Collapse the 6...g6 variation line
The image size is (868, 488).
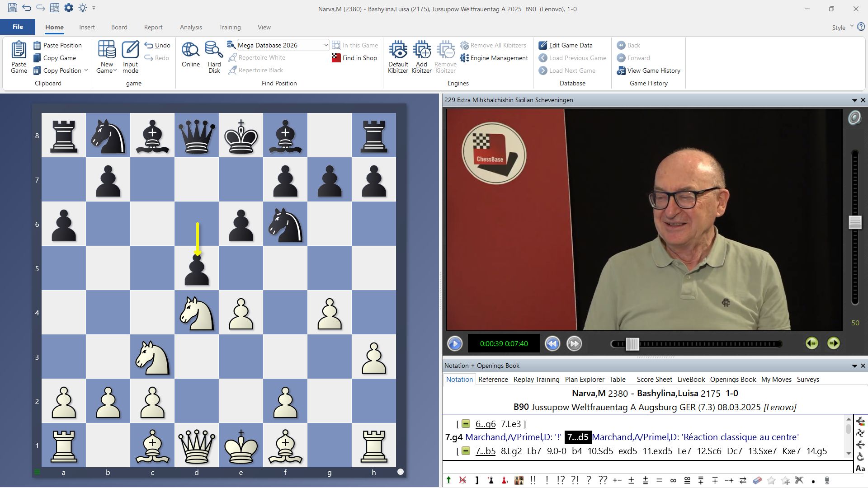coord(466,424)
